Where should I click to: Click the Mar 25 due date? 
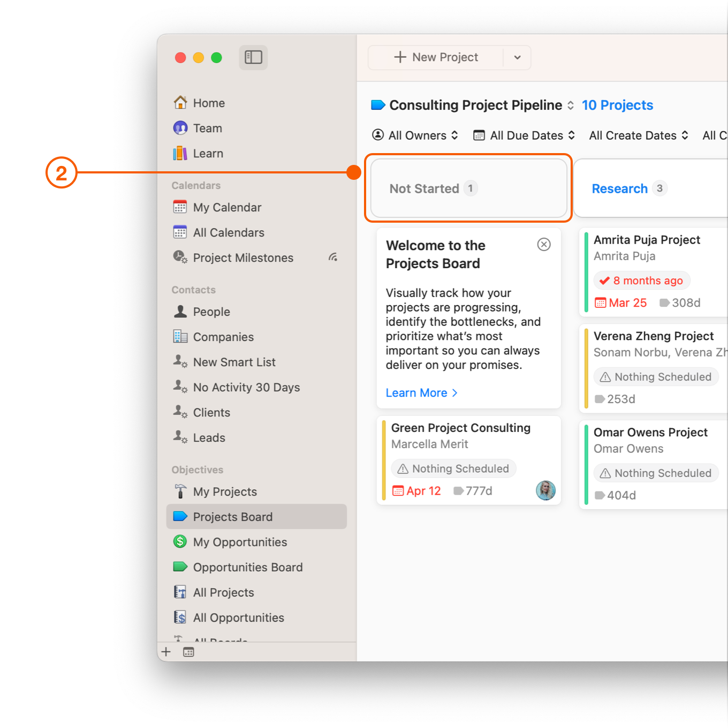click(621, 303)
